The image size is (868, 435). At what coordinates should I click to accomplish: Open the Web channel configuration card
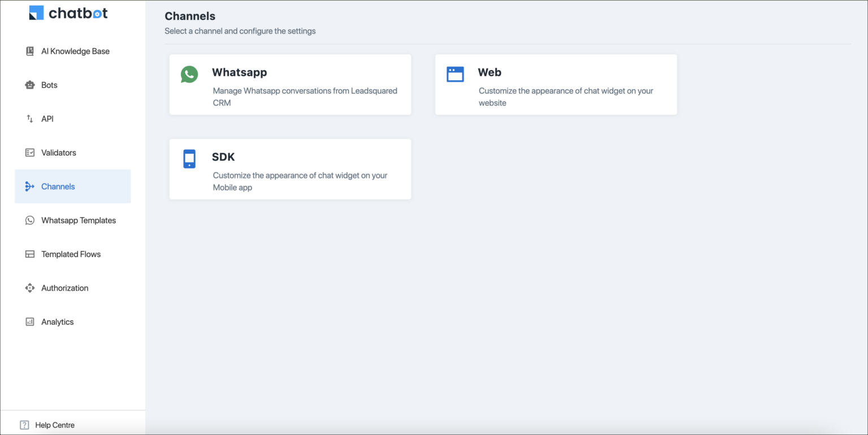click(x=555, y=85)
